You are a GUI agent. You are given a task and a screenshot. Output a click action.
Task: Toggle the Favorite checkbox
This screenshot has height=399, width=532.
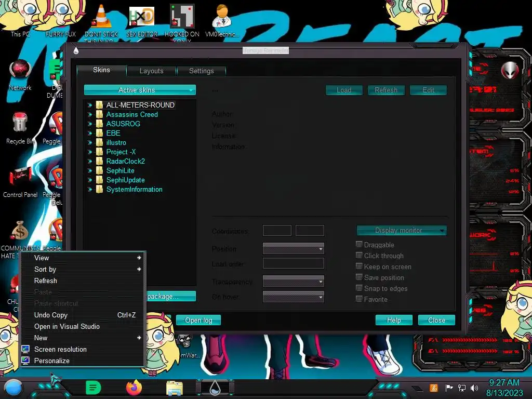click(x=359, y=299)
